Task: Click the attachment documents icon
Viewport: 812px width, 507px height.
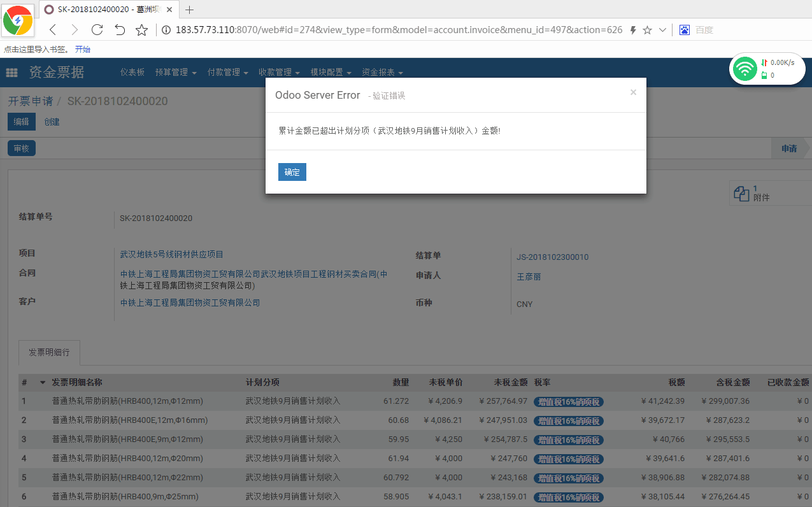Action: click(x=741, y=193)
